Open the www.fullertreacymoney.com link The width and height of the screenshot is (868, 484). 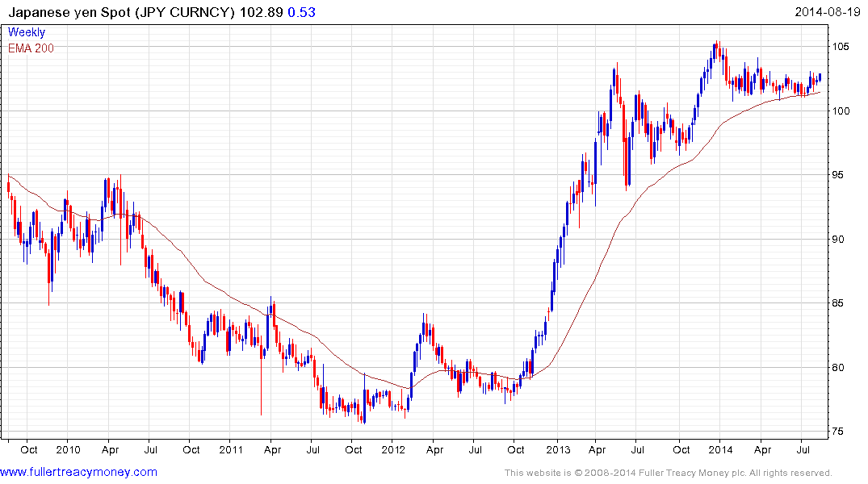click(x=78, y=473)
